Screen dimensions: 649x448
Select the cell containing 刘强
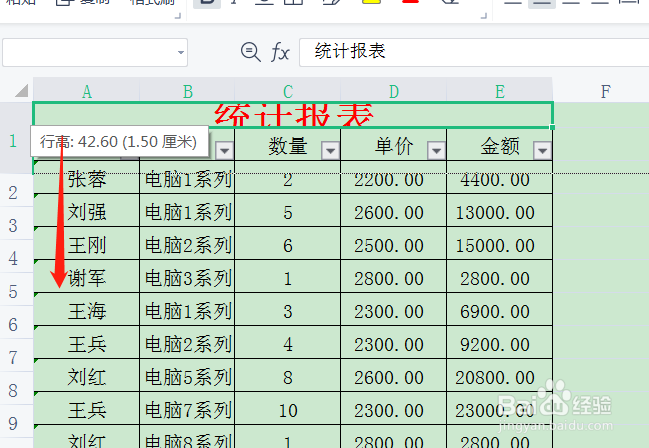click(x=87, y=212)
